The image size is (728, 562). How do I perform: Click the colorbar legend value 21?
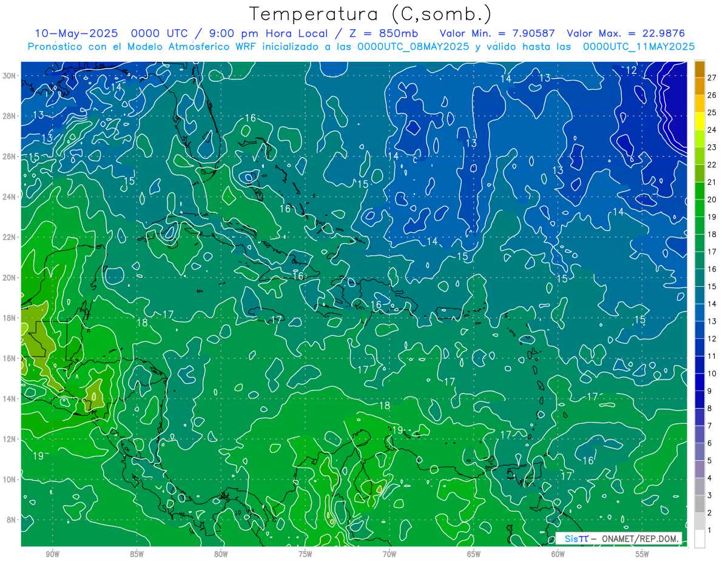[x=712, y=182]
